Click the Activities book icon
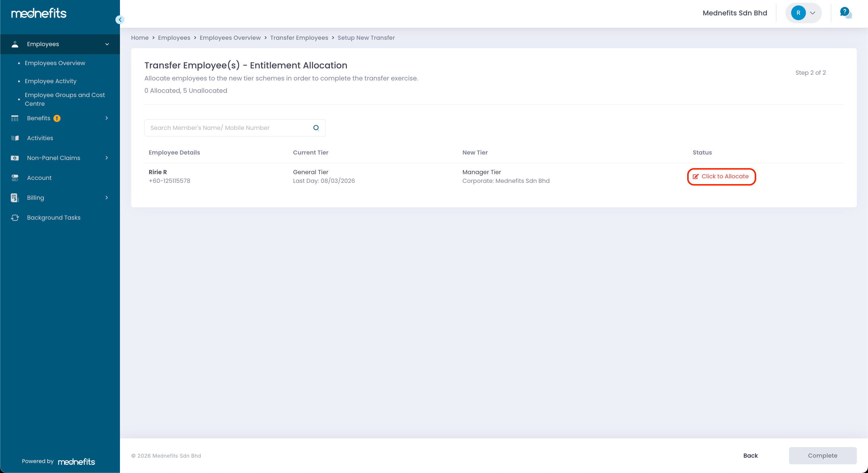The image size is (868, 473). click(15, 138)
